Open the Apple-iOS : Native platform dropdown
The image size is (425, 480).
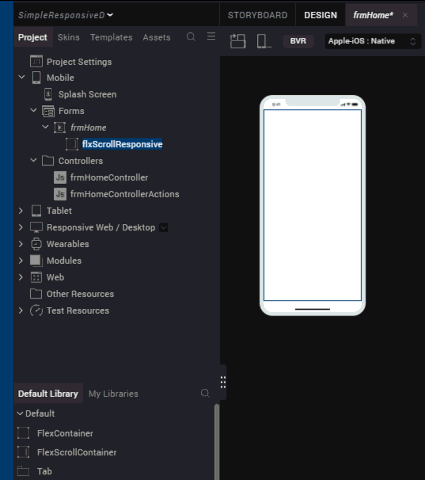coord(373,41)
